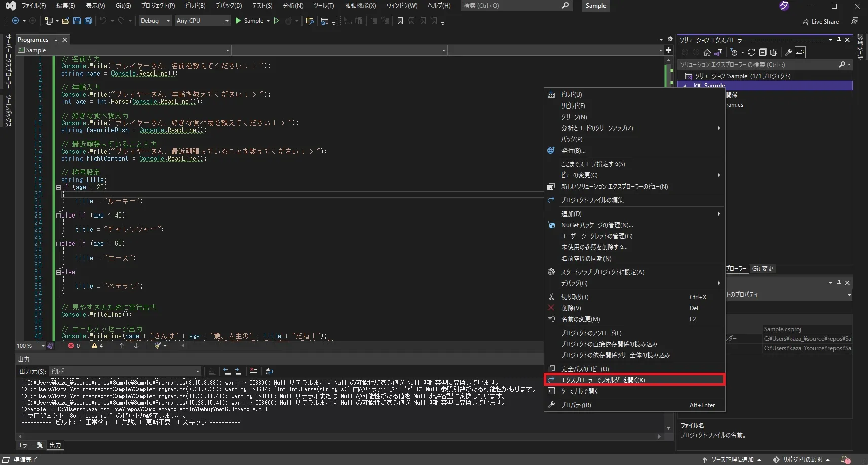Toggle pin on the Program.cs tab
Image resolution: width=868 pixels, height=465 pixels.
(x=55, y=40)
